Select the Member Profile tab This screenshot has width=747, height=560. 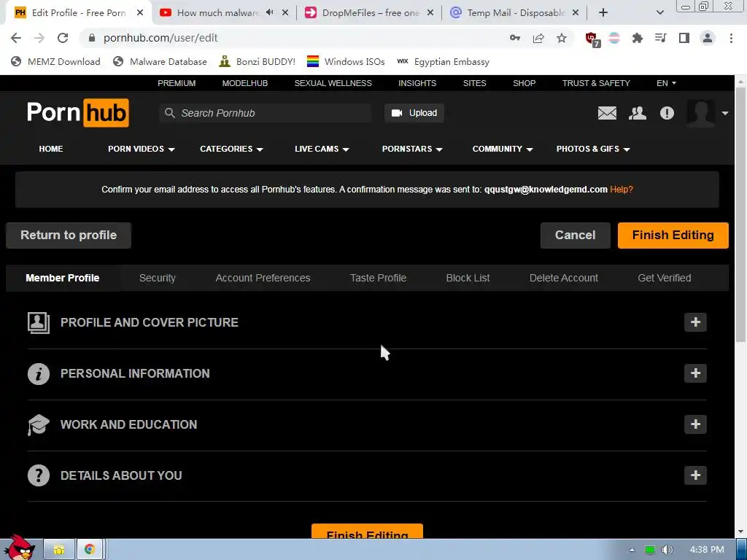63,278
